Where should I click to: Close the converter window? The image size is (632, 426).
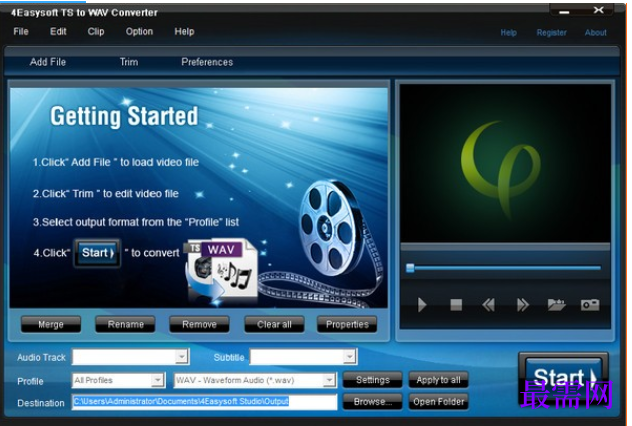click(599, 10)
